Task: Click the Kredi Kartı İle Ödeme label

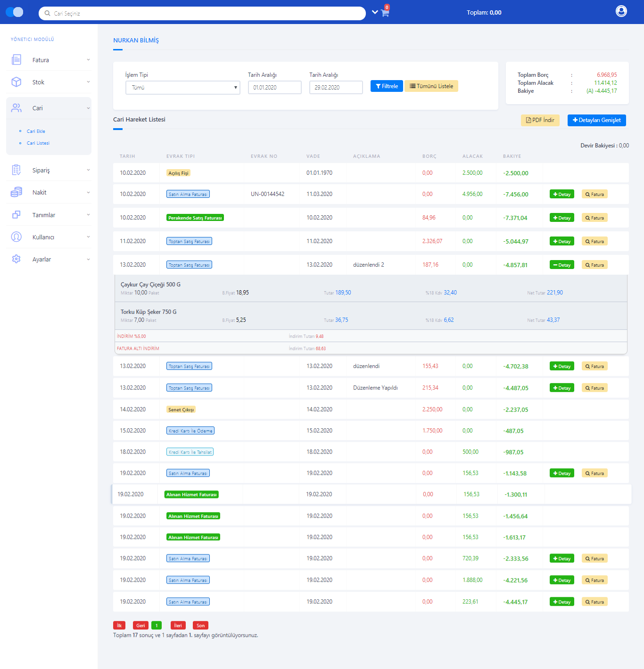Action: click(190, 431)
